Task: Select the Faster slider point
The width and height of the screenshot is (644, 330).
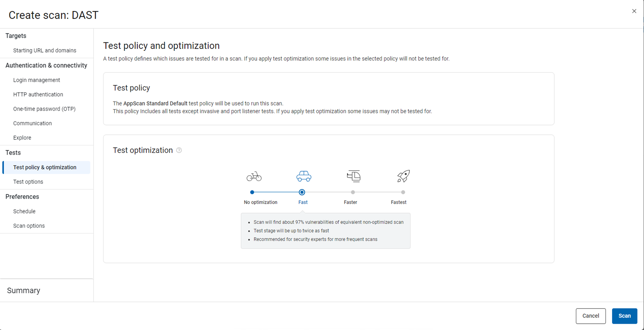Action: pyautogui.click(x=353, y=192)
